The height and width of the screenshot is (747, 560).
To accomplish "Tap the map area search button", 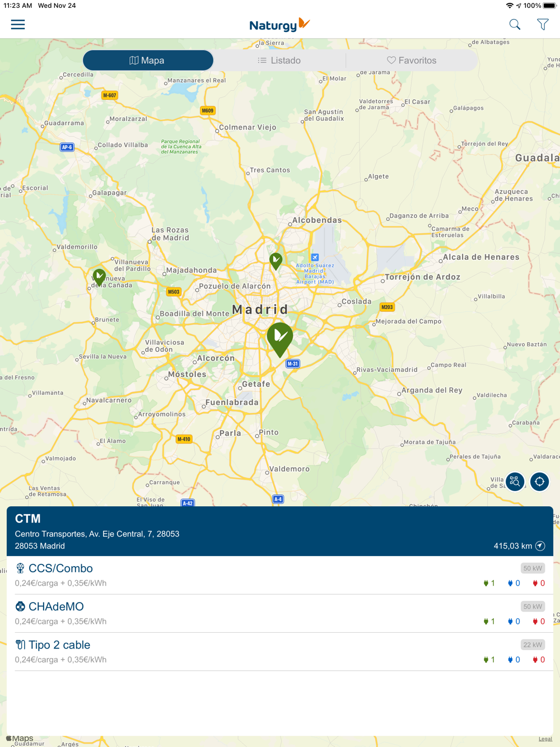I will click(515, 482).
